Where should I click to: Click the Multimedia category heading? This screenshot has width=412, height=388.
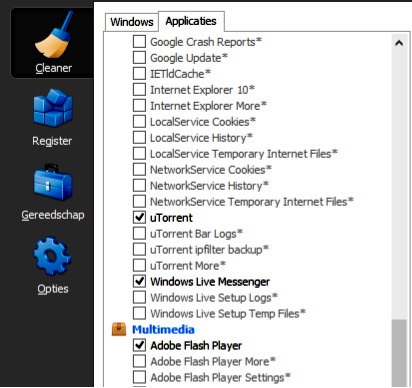click(163, 330)
